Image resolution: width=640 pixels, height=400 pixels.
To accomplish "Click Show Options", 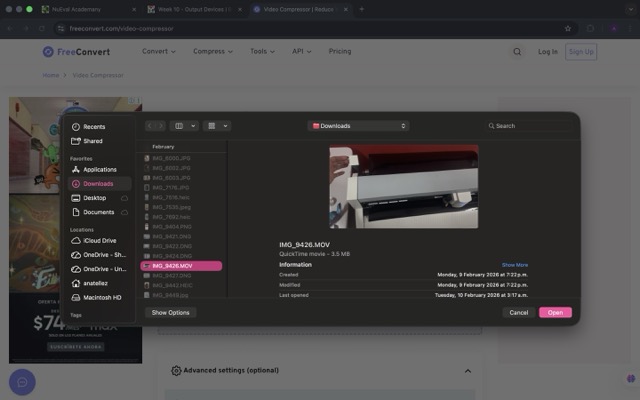I will 171,313.
